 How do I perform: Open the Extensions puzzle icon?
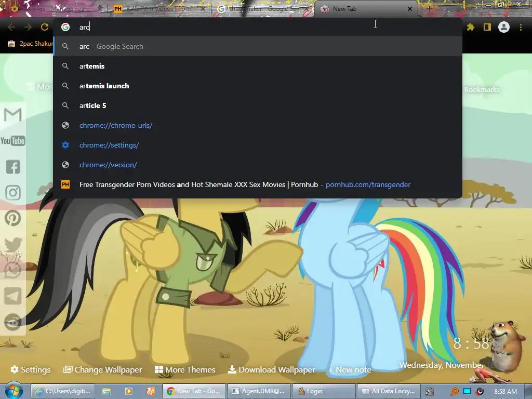(x=470, y=27)
